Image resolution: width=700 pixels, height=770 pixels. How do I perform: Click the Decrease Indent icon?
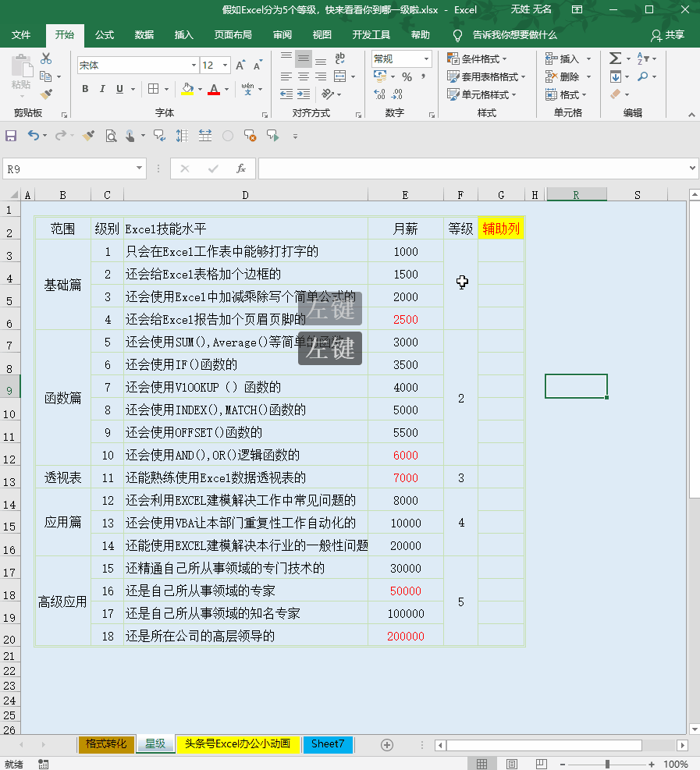pos(286,94)
